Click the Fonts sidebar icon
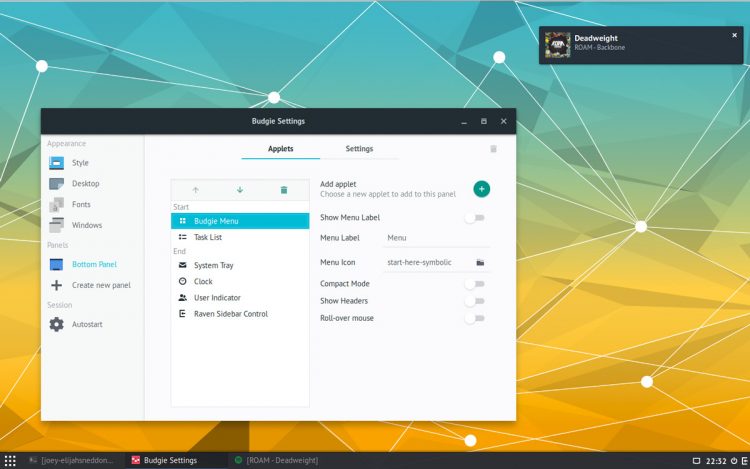The width and height of the screenshot is (750, 469). pos(56,205)
